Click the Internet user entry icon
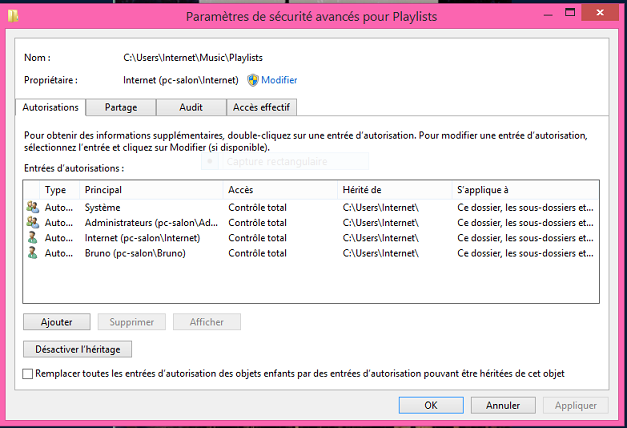Viewport: 627px width, 428px height. 33,238
